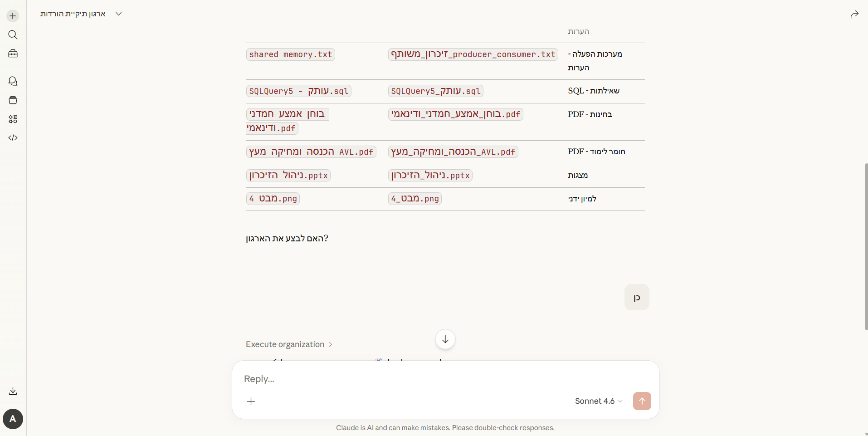Open the chat title dropdown chevron
The image size is (868, 436).
click(x=118, y=14)
